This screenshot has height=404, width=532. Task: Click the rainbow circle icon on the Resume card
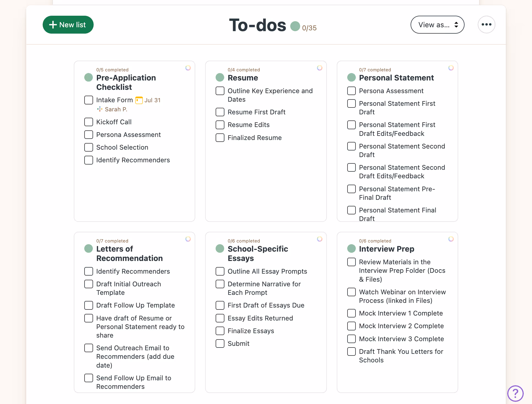(319, 68)
